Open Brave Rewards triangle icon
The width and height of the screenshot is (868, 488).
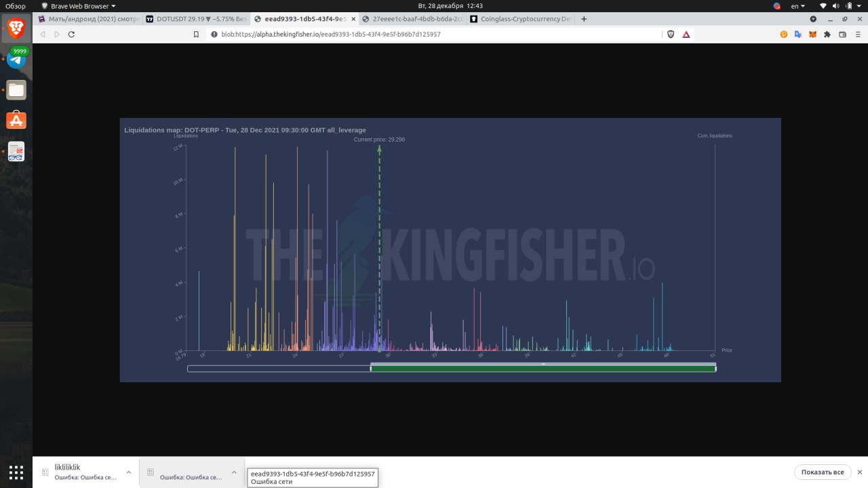tap(686, 34)
